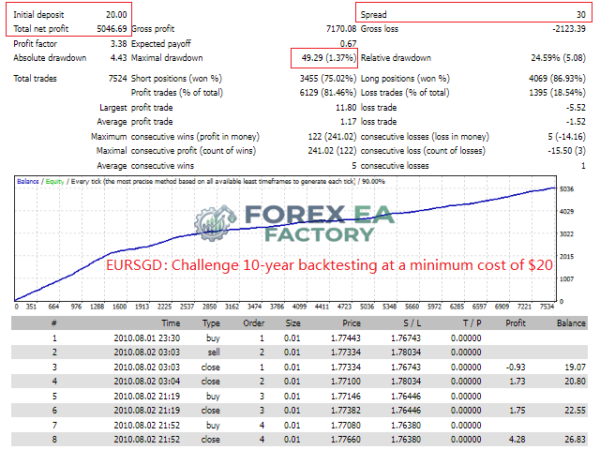
Task: Select the balance 26.83 in row 8
Action: point(575,440)
